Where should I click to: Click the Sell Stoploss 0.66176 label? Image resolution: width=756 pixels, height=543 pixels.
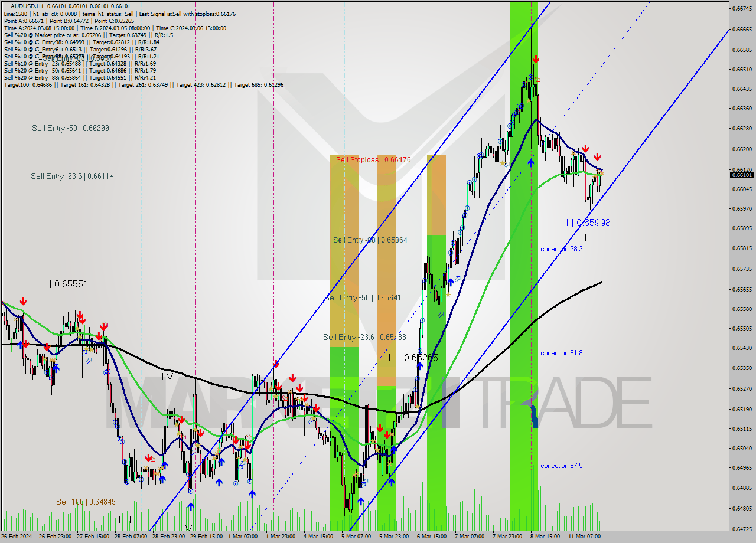pos(373,160)
